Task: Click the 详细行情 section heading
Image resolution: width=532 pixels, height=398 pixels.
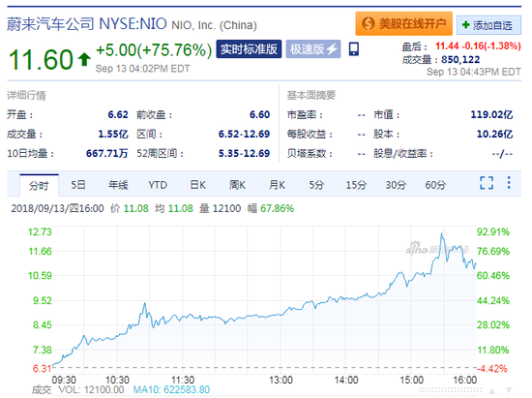Action: [26, 96]
